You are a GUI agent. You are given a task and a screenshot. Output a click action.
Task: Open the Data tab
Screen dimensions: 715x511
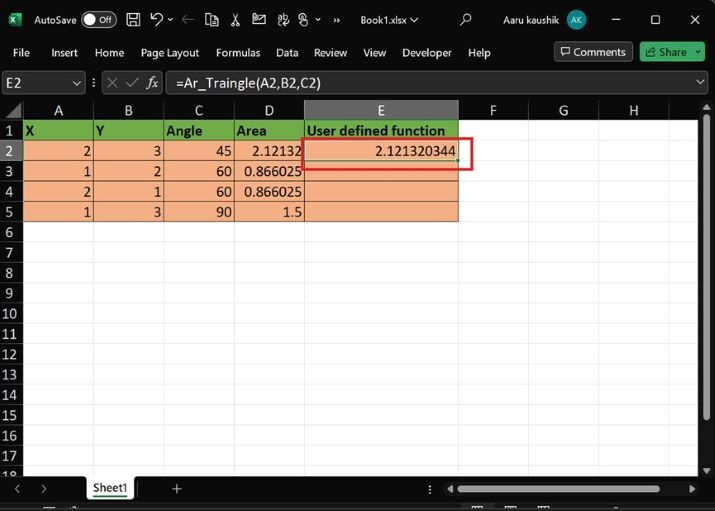point(287,53)
